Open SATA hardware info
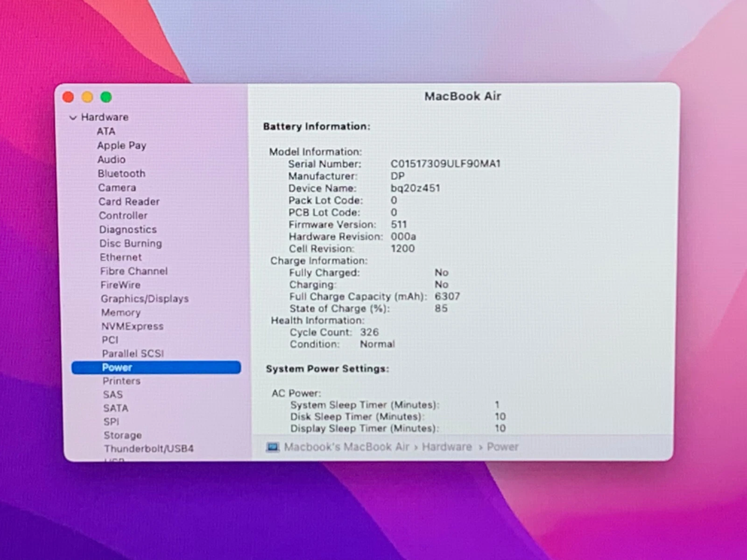 pyautogui.click(x=116, y=408)
